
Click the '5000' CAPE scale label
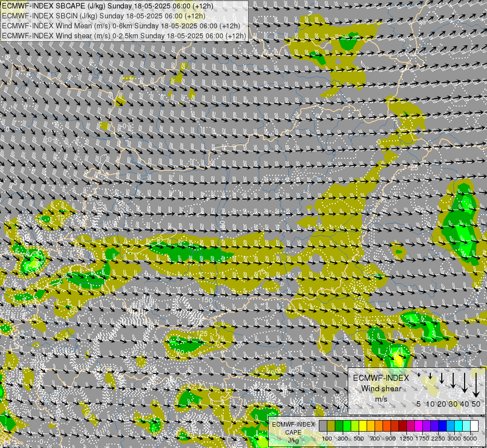coord(470,439)
